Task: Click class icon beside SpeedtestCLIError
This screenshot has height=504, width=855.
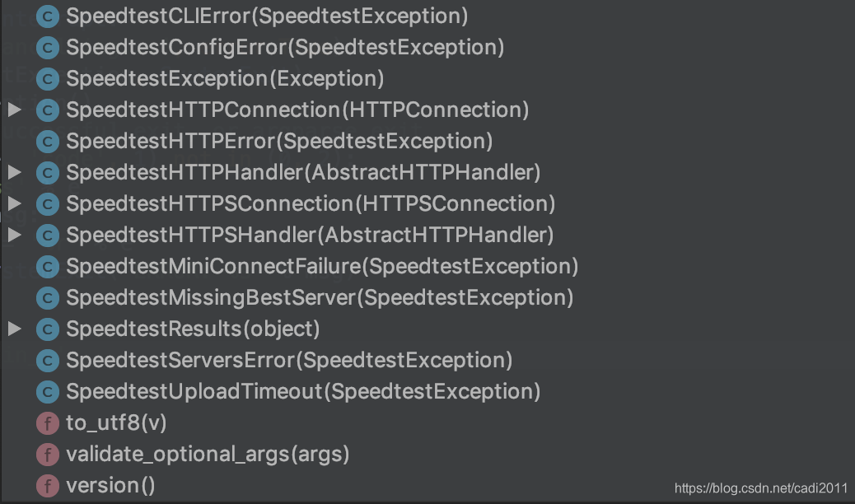Action: pyautogui.click(x=48, y=16)
